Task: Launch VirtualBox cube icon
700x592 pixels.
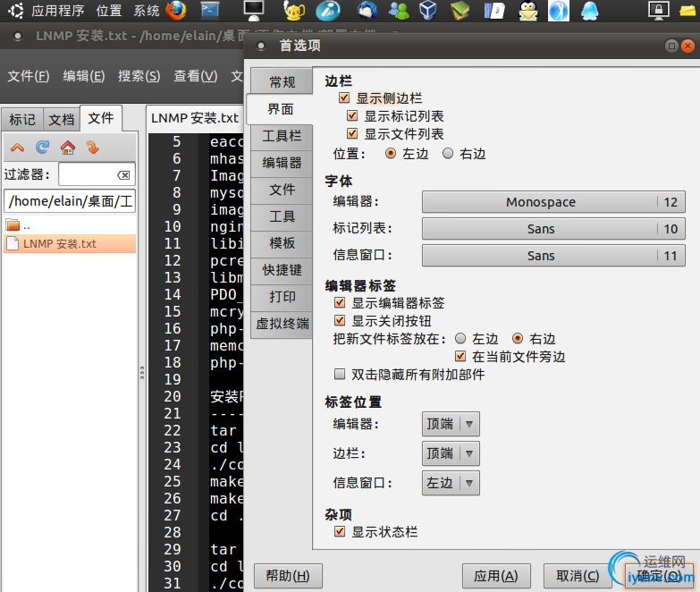Action: [x=427, y=10]
